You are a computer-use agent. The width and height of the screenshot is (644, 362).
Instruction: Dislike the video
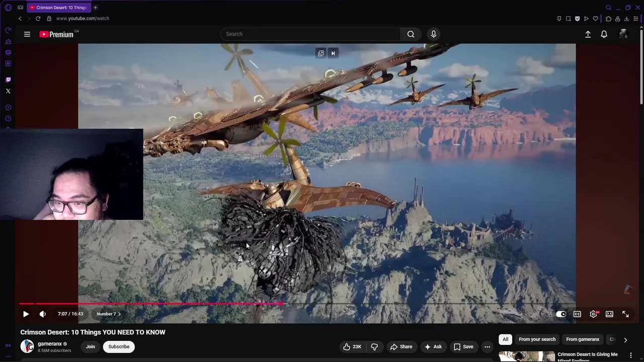tap(374, 346)
